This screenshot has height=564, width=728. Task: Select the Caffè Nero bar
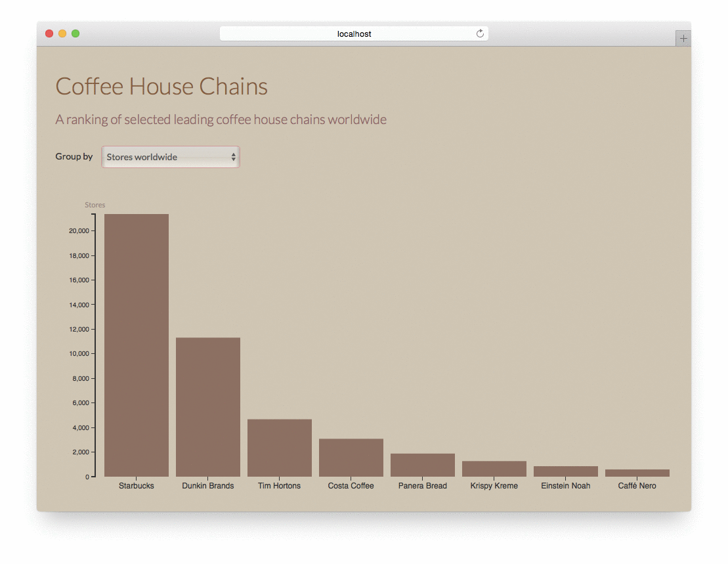(x=637, y=473)
